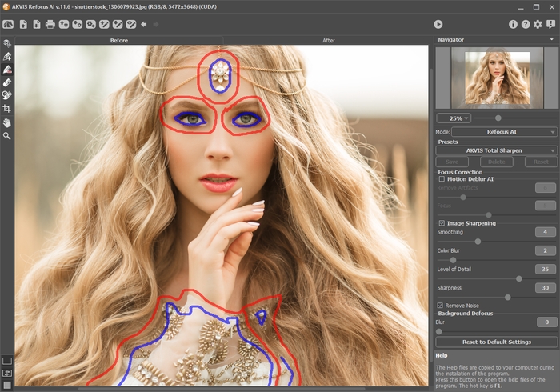Viewport: 560px width, 392px height.
Task: Click the Background Defocus Blur slider handle
Action: pyautogui.click(x=439, y=332)
